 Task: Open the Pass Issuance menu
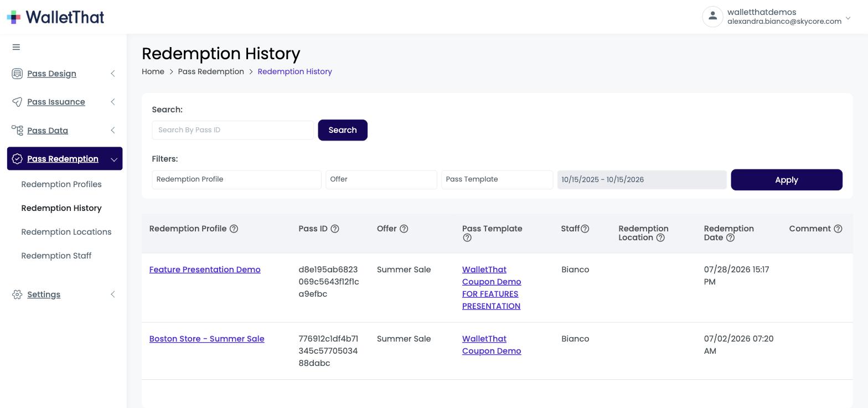(56, 102)
